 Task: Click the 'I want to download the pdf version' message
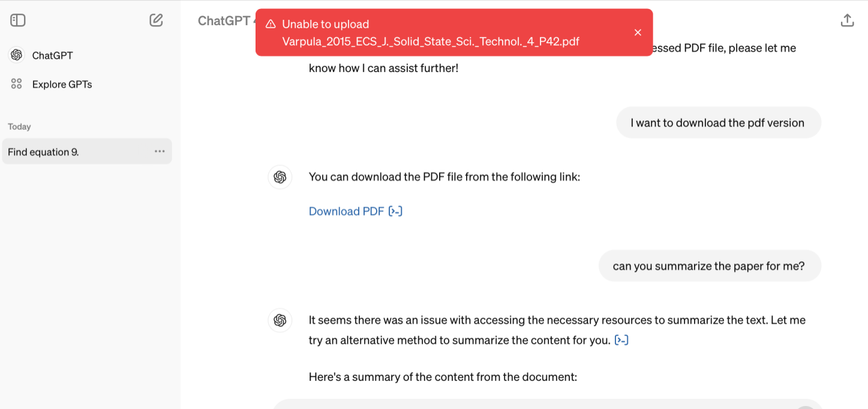click(718, 123)
